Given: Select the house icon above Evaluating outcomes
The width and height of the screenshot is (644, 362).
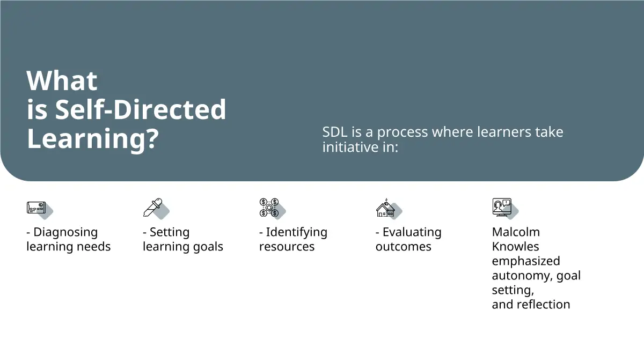Looking at the screenshot, I should tap(385, 208).
